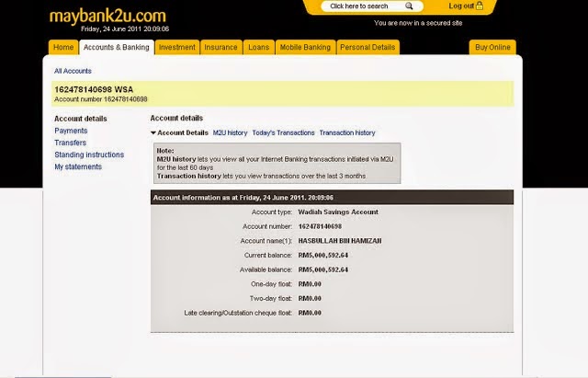Open Payments in the sidebar
Viewport: 588px width, 378px height.
coord(71,131)
